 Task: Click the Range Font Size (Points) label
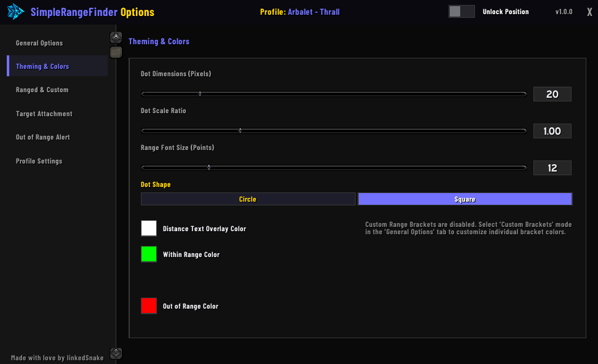point(177,148)
